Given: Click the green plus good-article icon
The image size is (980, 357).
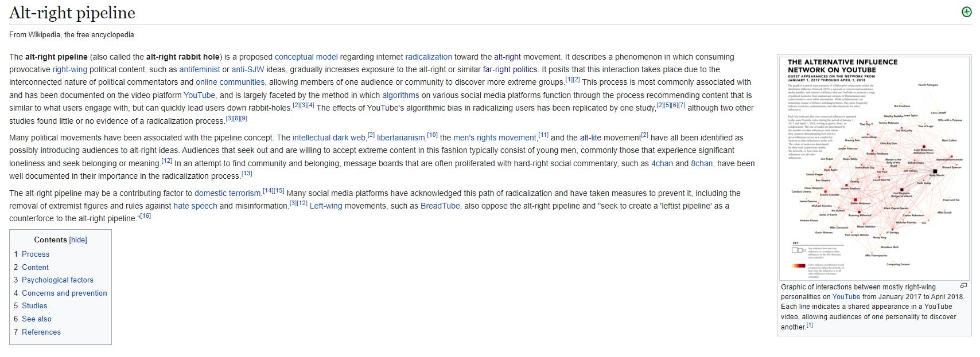Looking at the screenshot, I should [966, 12].
